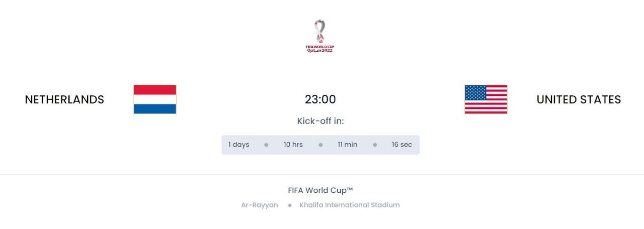Screen dimensions: 644x229
Task: Click the dot between min and sec
Action: point(375,145)
